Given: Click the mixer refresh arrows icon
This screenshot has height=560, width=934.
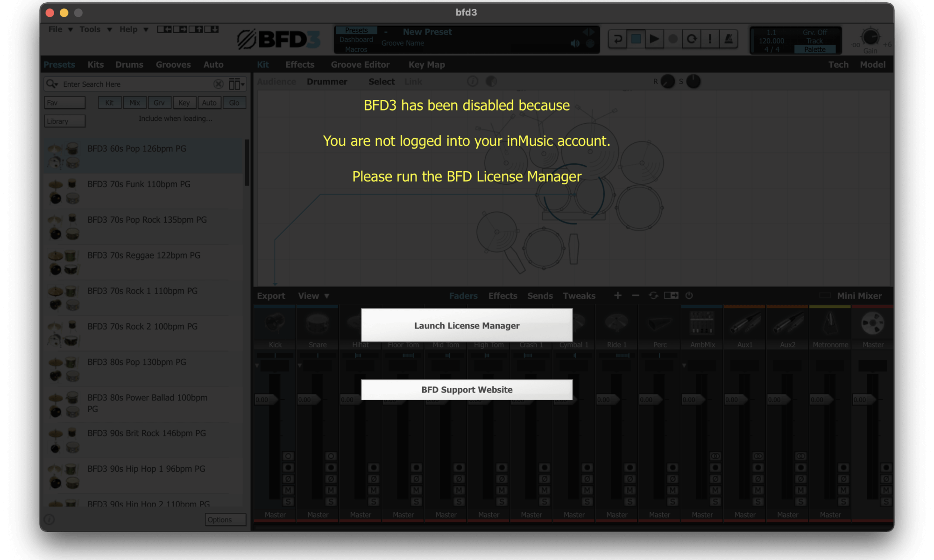Looking at the screenshot, I should pyautogui.click(x=653, y=295).
